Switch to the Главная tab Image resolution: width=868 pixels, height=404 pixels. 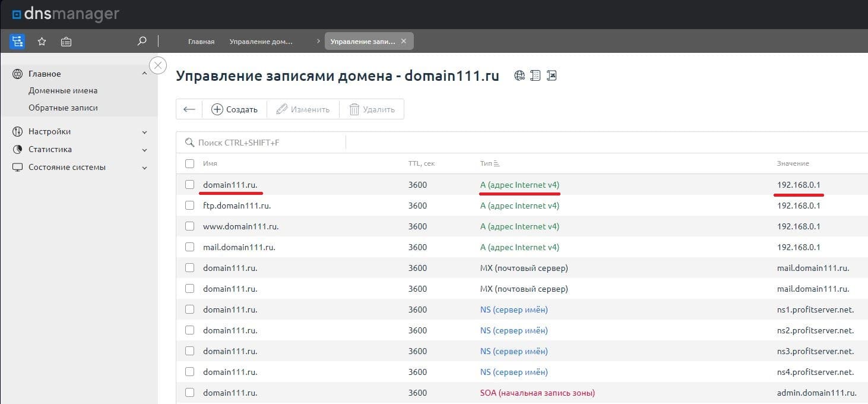click(x=201, y=42)
